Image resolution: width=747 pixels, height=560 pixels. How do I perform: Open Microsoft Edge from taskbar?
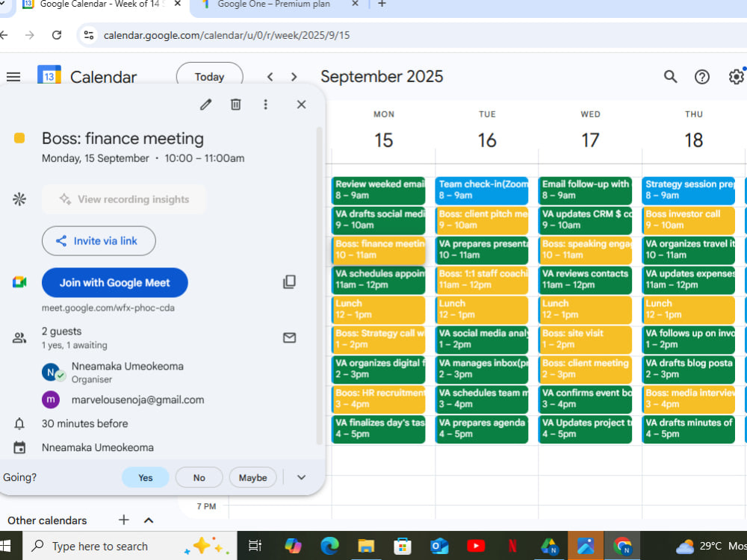329,546
